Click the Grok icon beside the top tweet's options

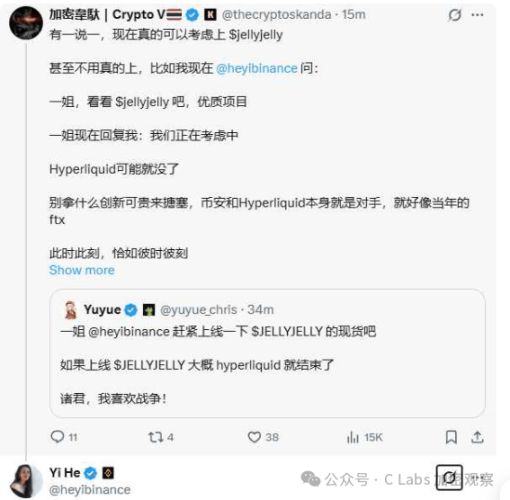[455, 15]
